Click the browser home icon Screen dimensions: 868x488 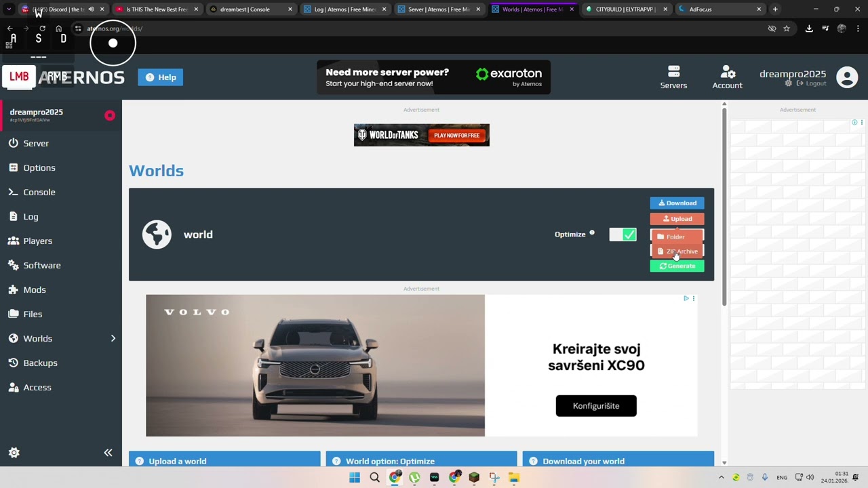tap(59, 28)
